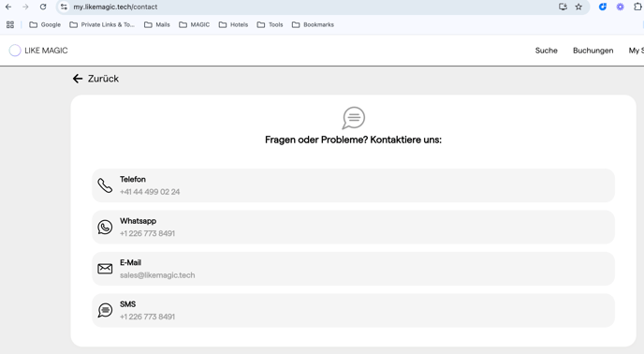Viewport: 644px width, 354px height.
Task: Send SMS to +1 226 773 8491
Action: pyautogui.click(x=148, y=317)
